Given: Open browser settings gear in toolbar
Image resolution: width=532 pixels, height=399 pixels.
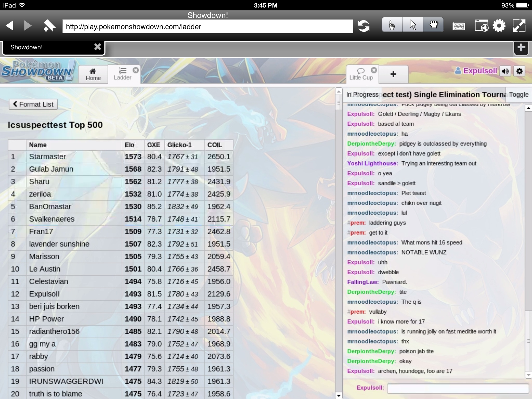Looking at the screenshot, I should (x=499, y=26).
